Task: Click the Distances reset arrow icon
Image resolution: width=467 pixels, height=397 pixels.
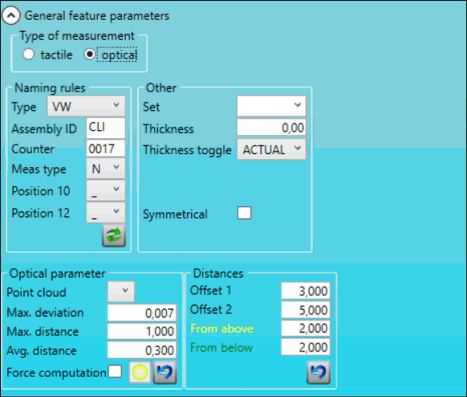Action: [x=318, y=372]
